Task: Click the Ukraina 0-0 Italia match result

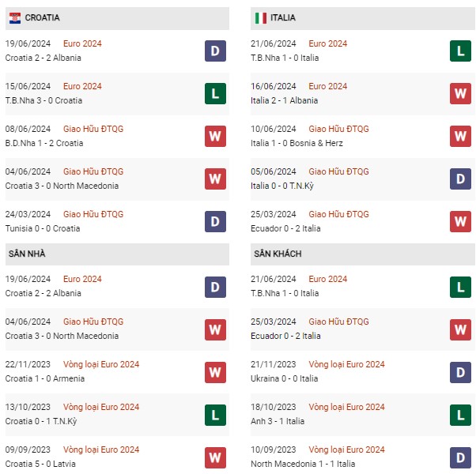Action: (x=285, y=378)
